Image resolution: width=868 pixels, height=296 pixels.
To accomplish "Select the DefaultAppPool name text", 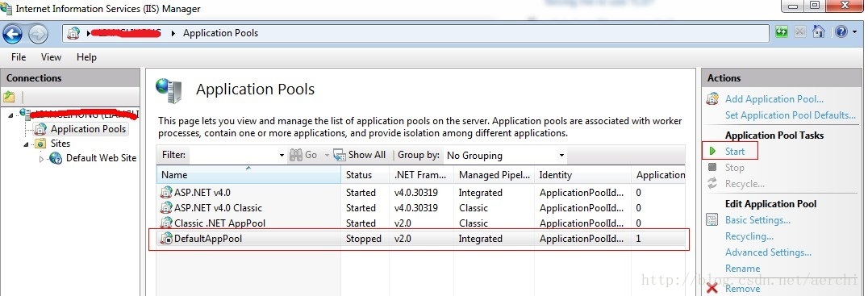I will 208,239.
